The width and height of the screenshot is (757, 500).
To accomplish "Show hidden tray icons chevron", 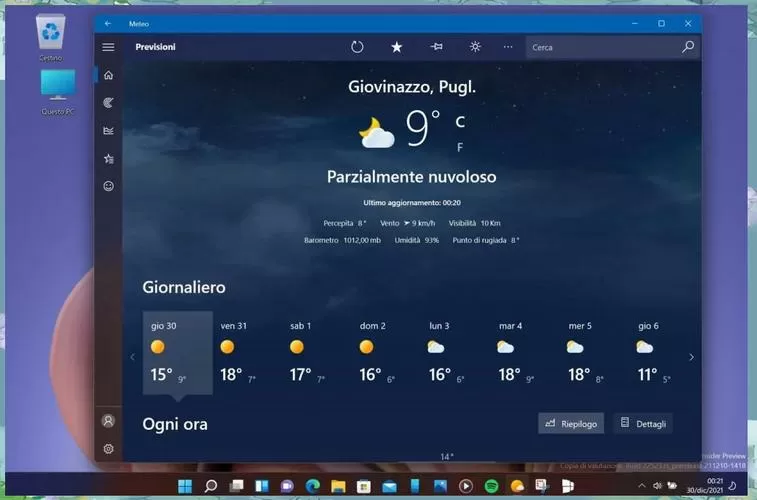I will click(642, 486).
